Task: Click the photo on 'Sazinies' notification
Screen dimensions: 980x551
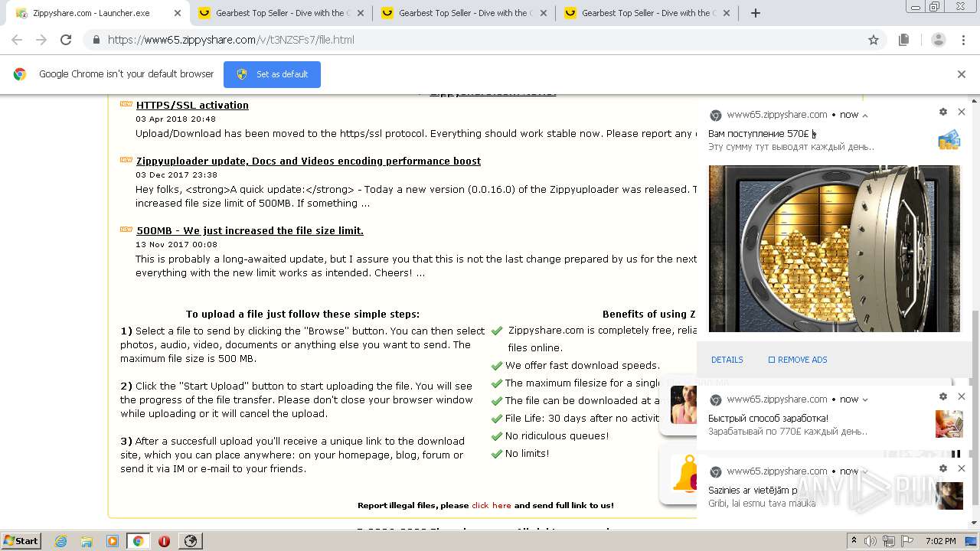Action: coord(949,496)
